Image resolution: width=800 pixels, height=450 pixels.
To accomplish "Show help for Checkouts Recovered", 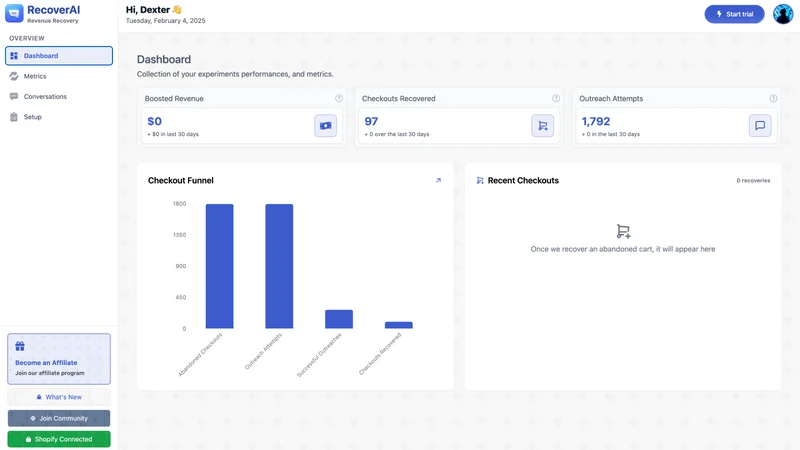I will click(x=556, y=98).
